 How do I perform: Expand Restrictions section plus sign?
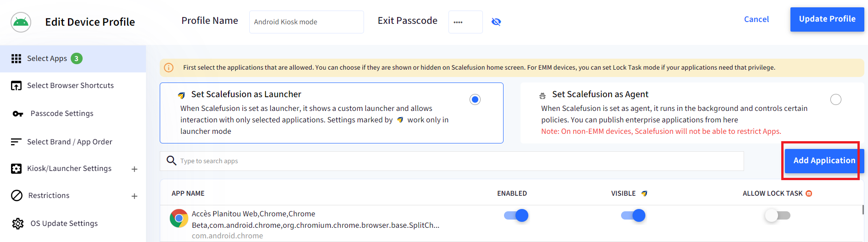[x=134, y=196]
